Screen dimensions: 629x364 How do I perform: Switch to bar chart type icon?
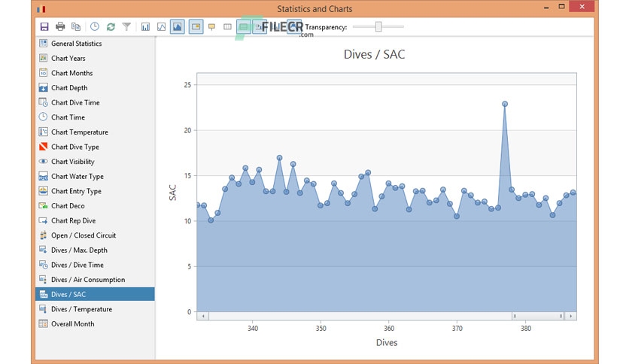(145, 27)
